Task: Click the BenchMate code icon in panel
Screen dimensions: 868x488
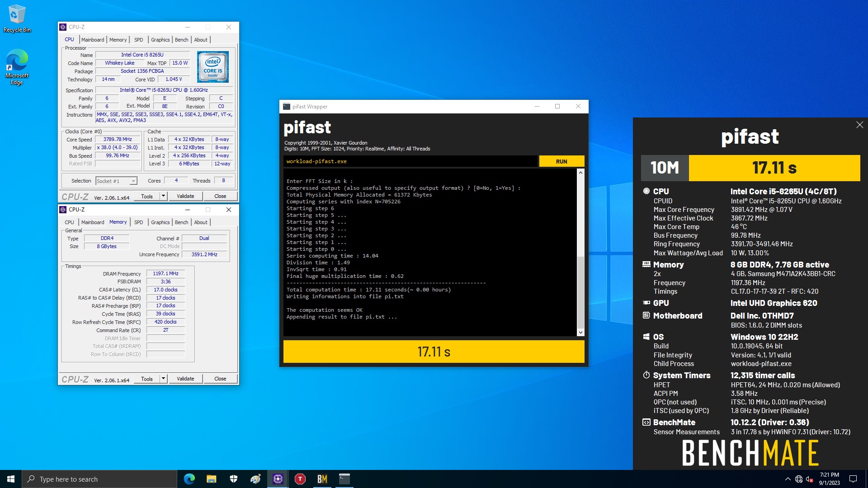Action: point(646,422)
